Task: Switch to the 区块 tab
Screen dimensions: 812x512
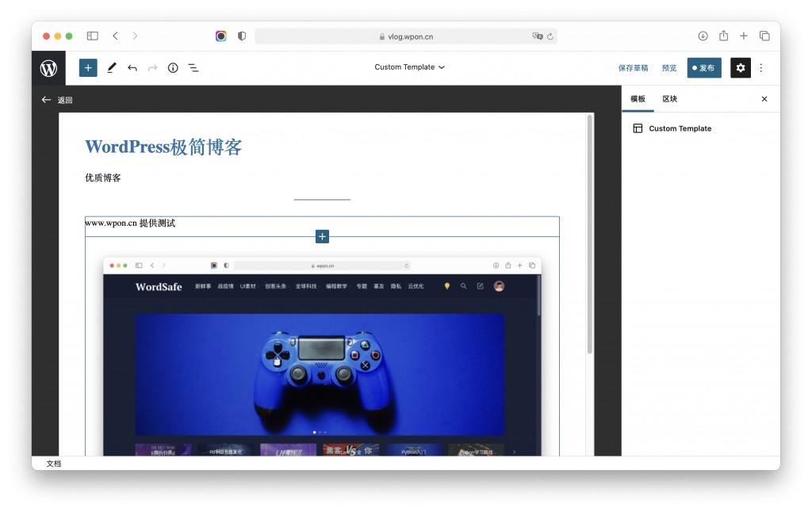Action: click(x=669, y=98)
